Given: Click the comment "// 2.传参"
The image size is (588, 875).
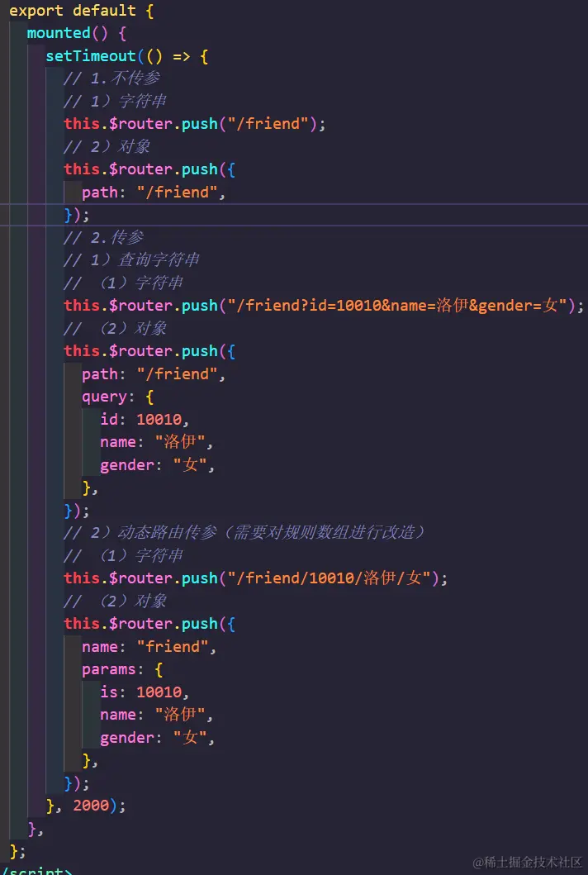Looking at the screenshot, I should 104,237.
